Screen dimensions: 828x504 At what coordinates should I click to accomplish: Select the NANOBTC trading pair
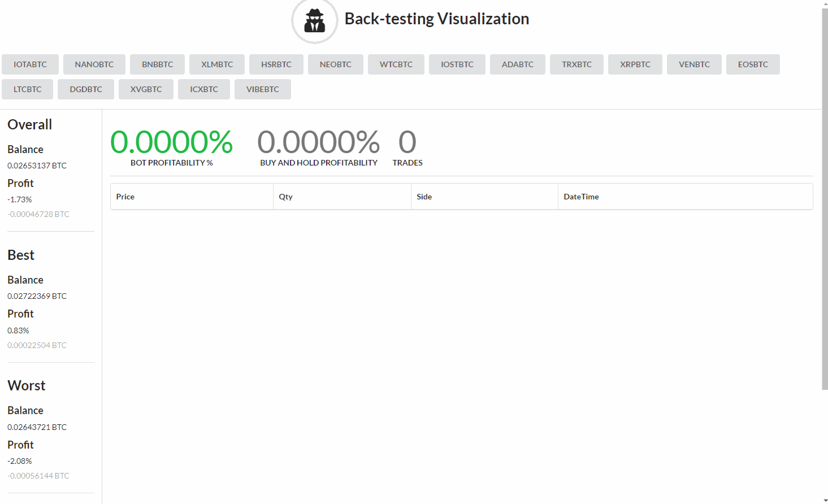(x=94, y=64)
